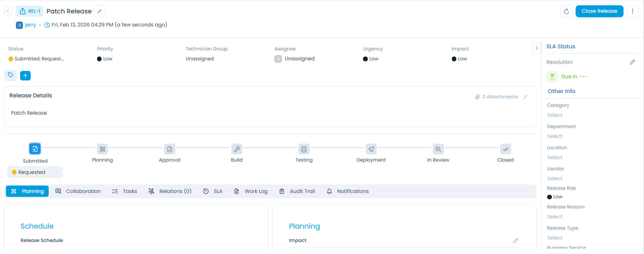Click the blue plus add tag button
The height and width of the screenshot is (254, 644).
point(25,75)
